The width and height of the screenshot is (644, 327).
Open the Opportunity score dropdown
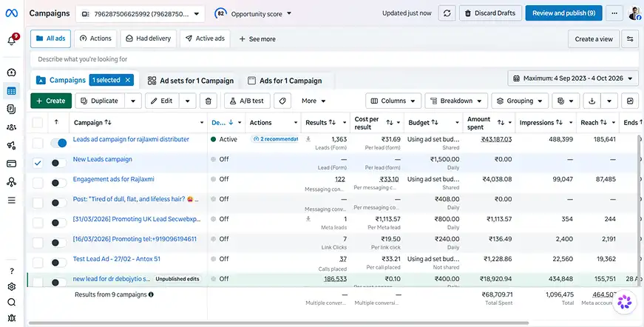point(253,13)
